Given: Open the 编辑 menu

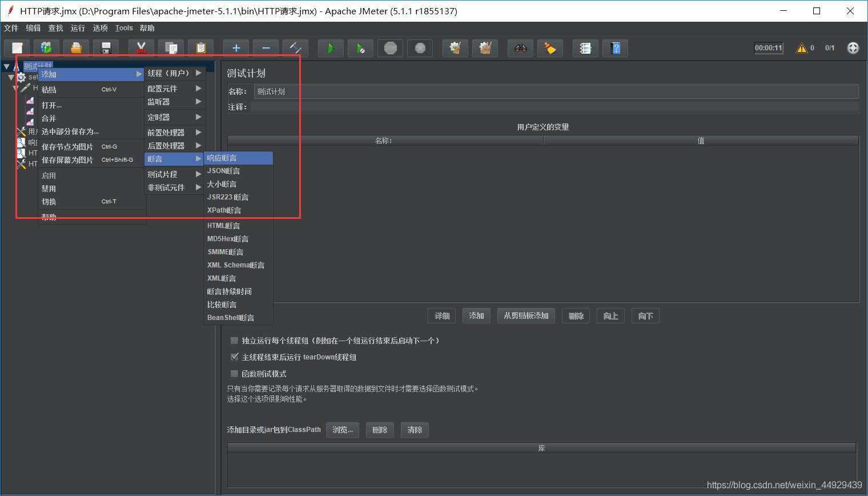Looking at the screenshot, I should click(33, 28).
